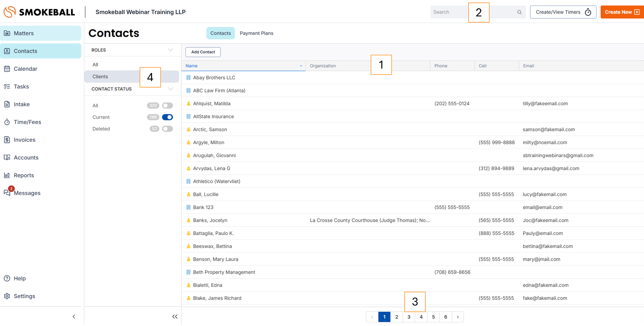Click the Create New button
The width and height of the screenshot is (644, 326).
pos(622,12)
